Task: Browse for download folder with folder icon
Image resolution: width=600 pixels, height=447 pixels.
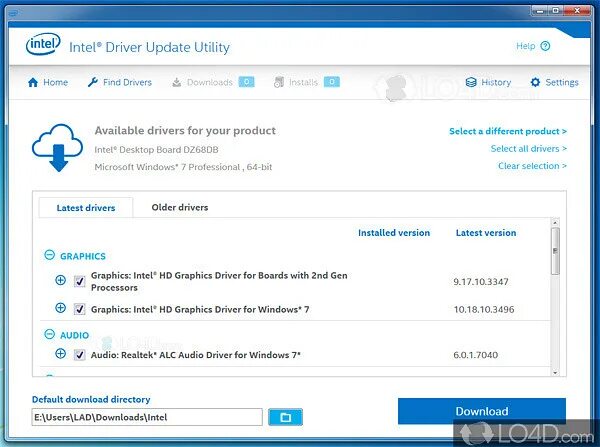Action: click(285, 417)
